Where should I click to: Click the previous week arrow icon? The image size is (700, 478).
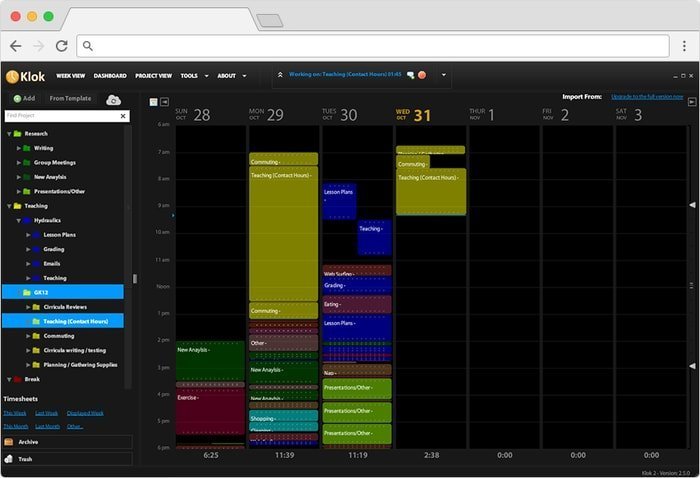coord(165,102)
